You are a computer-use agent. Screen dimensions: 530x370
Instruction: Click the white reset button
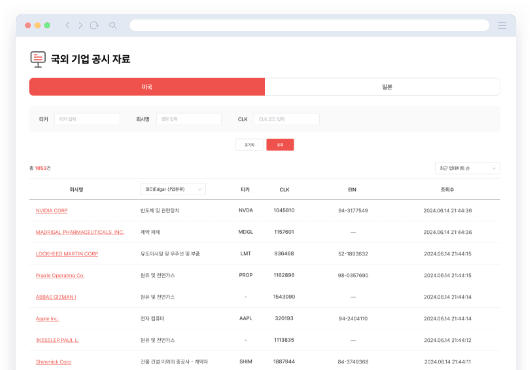tap(249, 145)
